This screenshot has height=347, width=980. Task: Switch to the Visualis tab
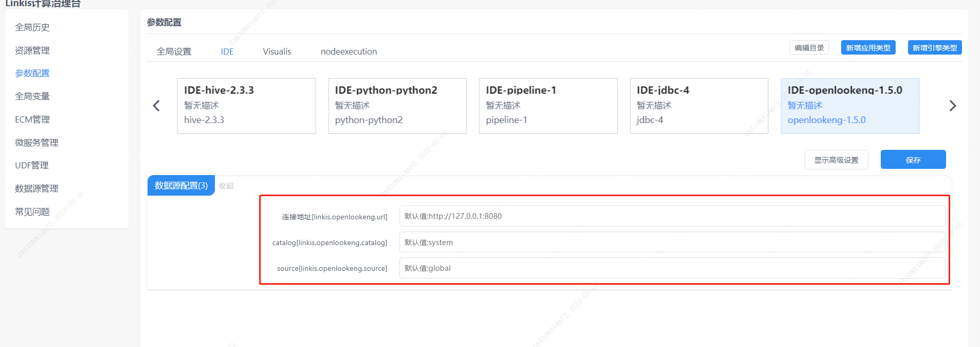277,51
